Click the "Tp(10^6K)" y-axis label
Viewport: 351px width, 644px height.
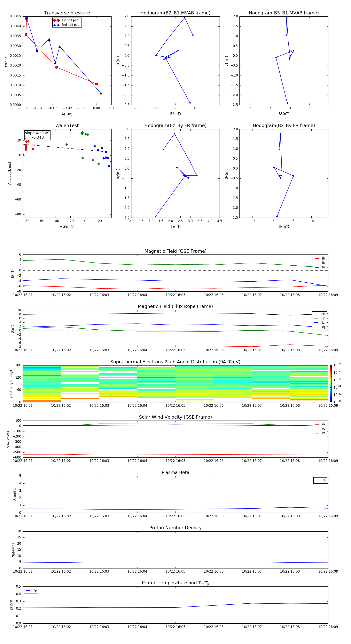(x=11, y=605)
